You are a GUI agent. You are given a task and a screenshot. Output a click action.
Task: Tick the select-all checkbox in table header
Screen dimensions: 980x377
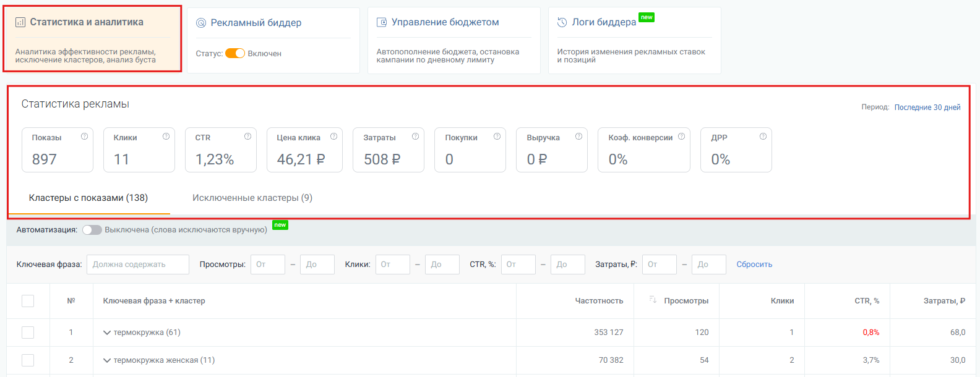[x=28, y=301]
